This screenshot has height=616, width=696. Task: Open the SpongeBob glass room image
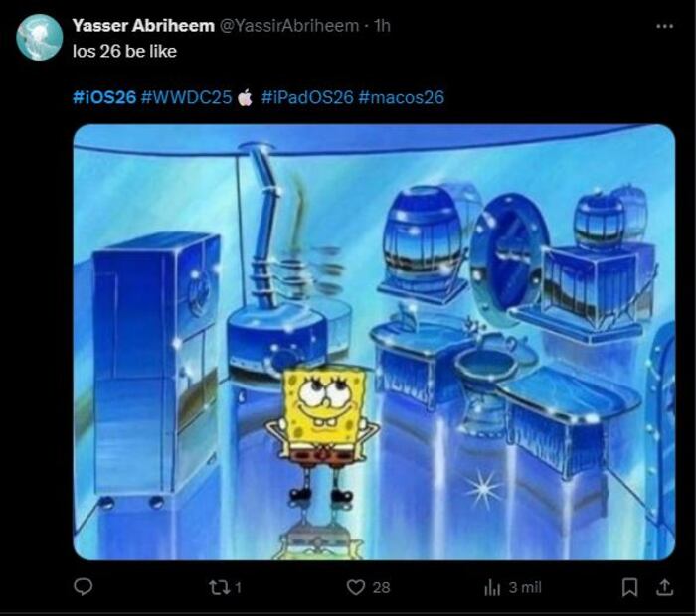pos(374,342)
